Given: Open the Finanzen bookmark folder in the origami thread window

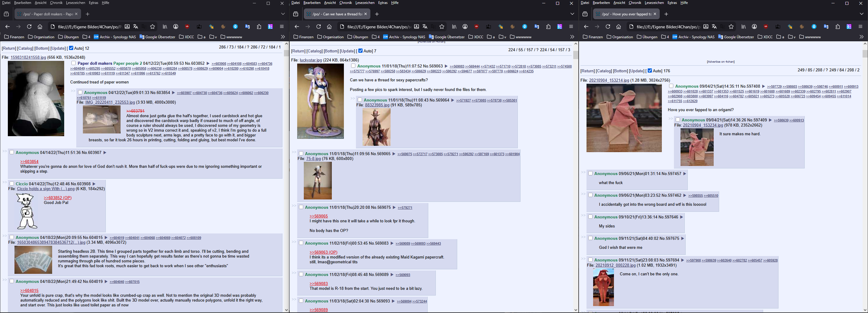Looking at the screenshot, I should click(x=593, y=37).
